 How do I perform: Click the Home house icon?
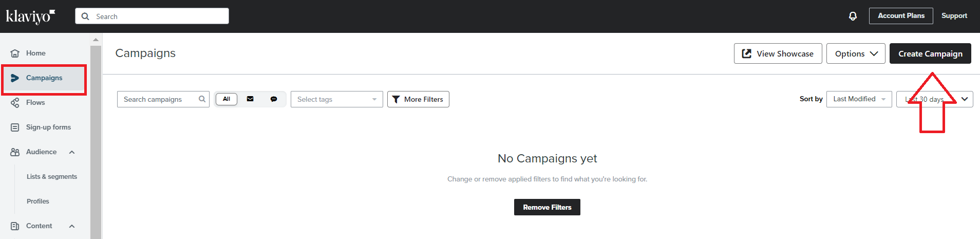[15, 53]
